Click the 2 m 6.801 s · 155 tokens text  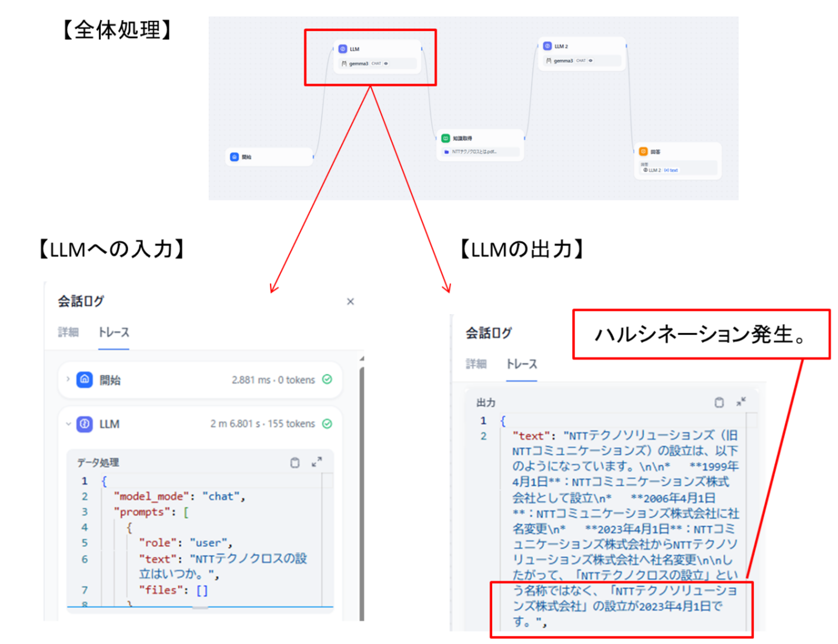[x=263, y=424]
